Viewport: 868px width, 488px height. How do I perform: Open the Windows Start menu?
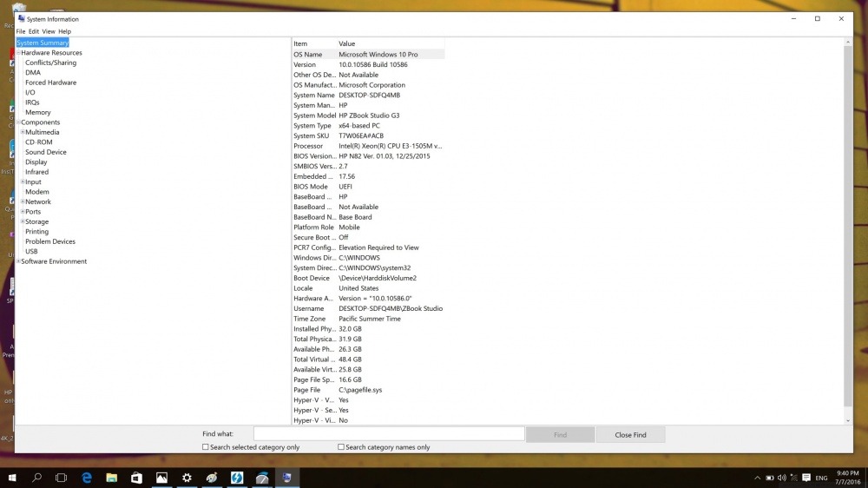point(12,478)
